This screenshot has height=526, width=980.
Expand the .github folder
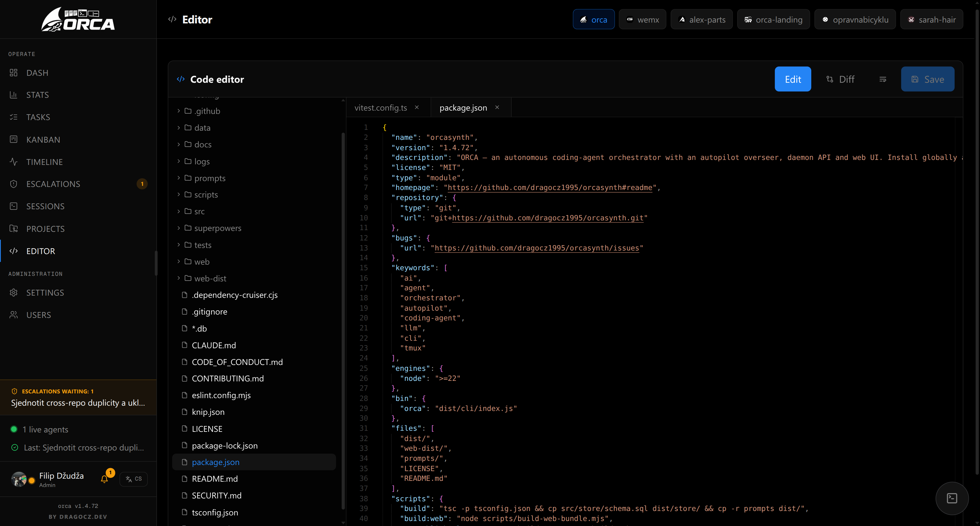(x=254, y=111)
